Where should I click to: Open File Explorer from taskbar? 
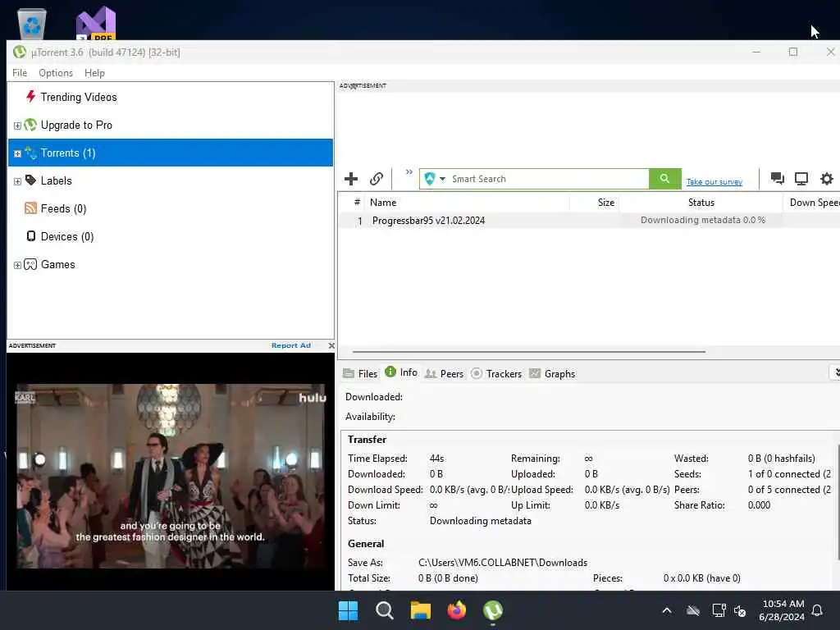(x=421, y=610)
